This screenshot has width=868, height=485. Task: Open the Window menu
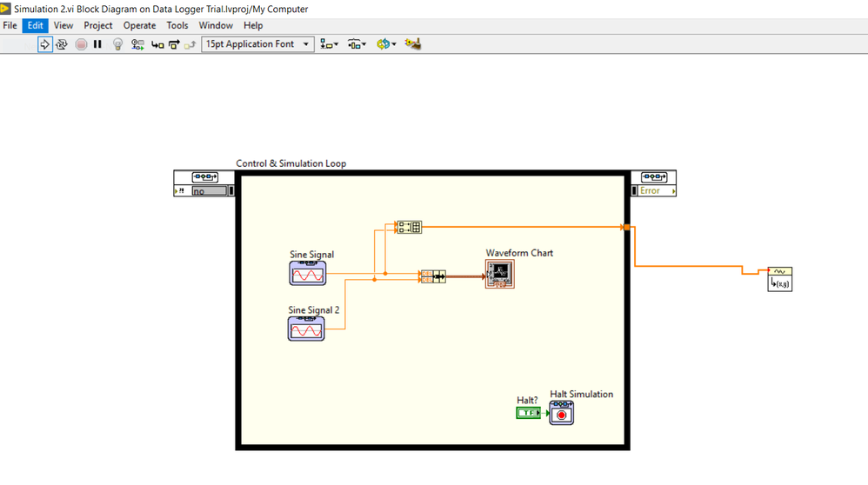216,25
